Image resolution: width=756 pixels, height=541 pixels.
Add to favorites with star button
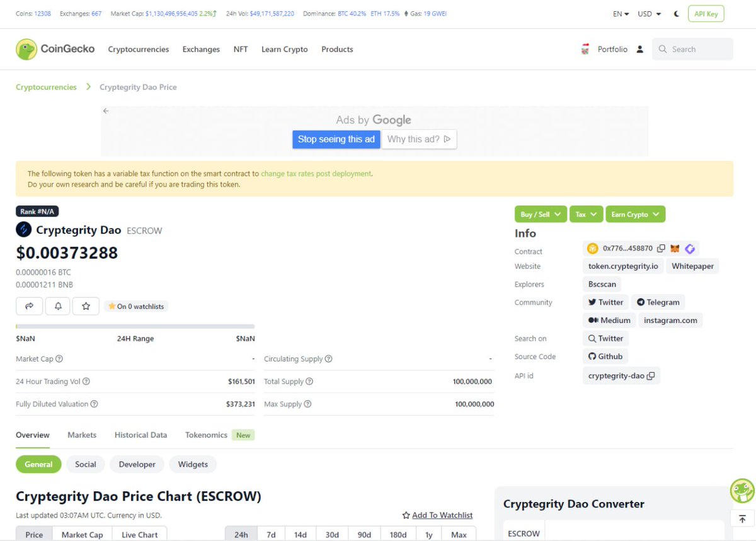point(86,306)
